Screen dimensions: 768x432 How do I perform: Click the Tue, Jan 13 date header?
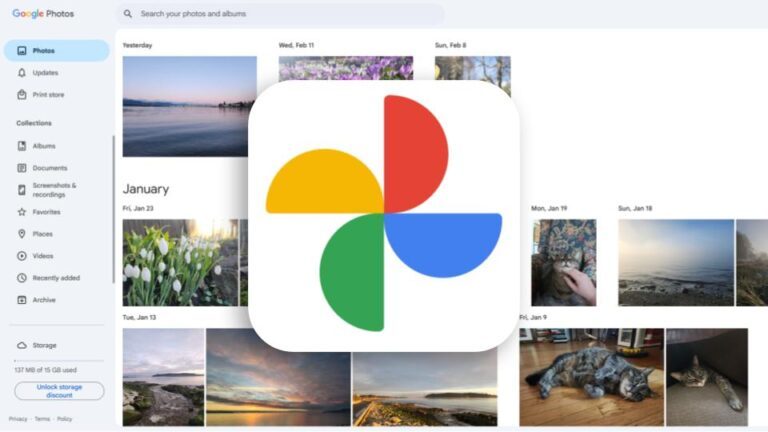pos(139,317)
